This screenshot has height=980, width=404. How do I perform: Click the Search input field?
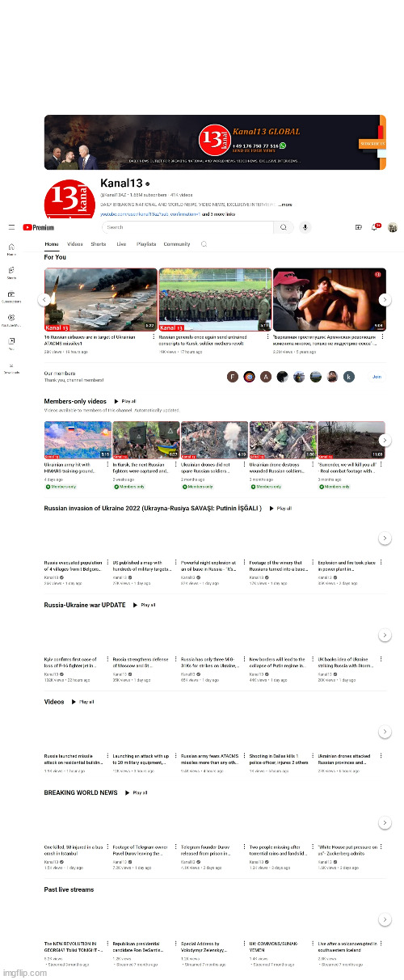[188, 228]
